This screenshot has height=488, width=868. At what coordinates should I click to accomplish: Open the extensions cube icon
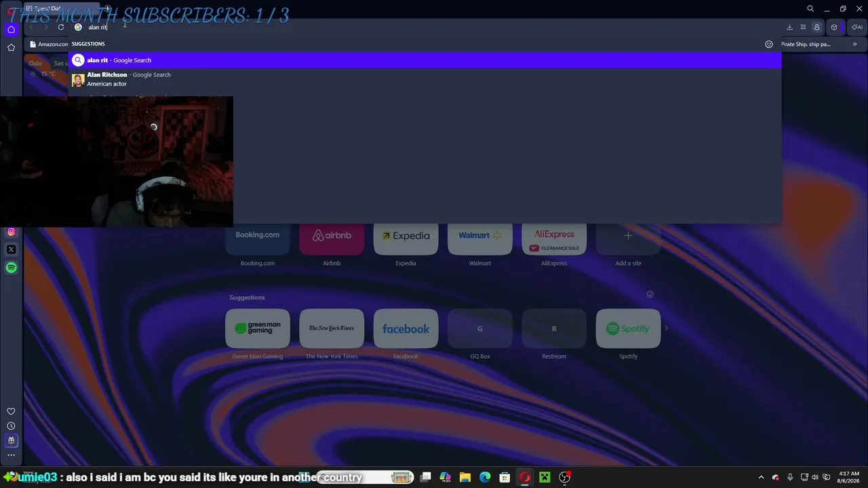point(834,27)
